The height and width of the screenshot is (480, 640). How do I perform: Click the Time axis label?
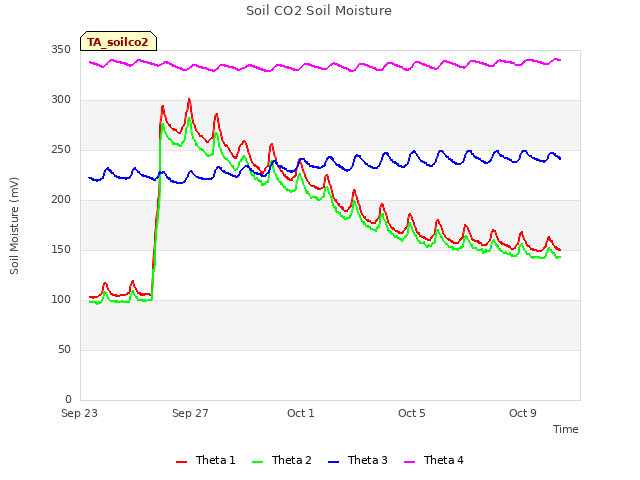coord(566,429)
